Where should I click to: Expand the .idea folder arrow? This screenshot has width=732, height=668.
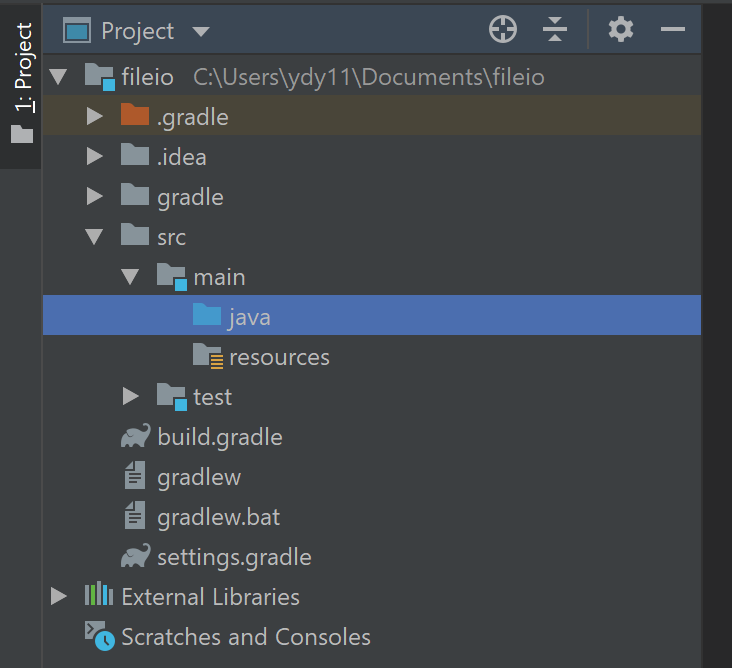[x=95, y=156]
